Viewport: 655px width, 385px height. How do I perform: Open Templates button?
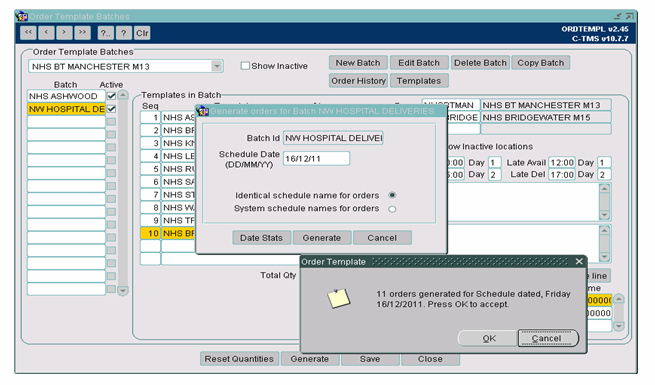click(x=419, y=81)
